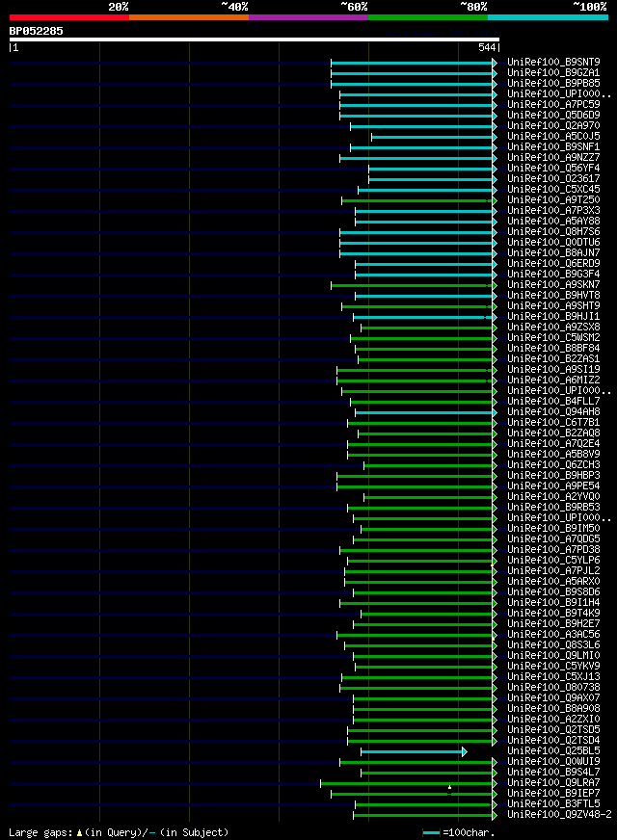Open the UniRef100_C5WSM2 entry
The width and height of the screenshot is (617, 840).
553,338
